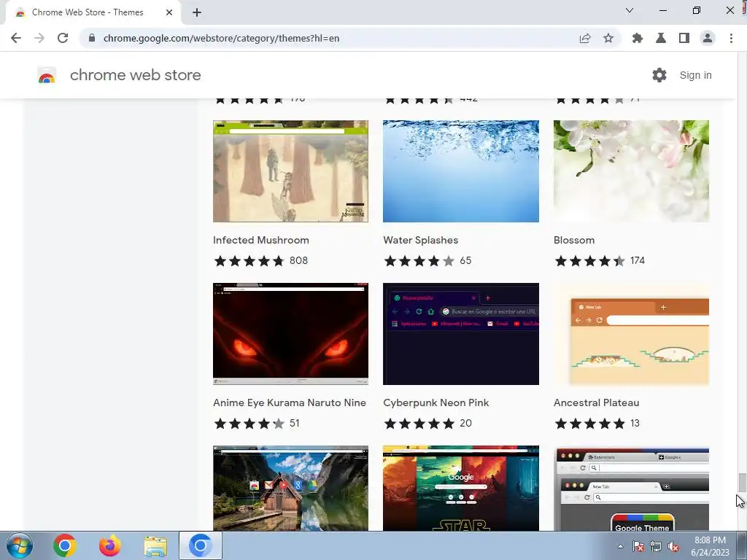
Task: Open the Infected Mushroom theme thumbnail
Action: click(x=290, y=171)
